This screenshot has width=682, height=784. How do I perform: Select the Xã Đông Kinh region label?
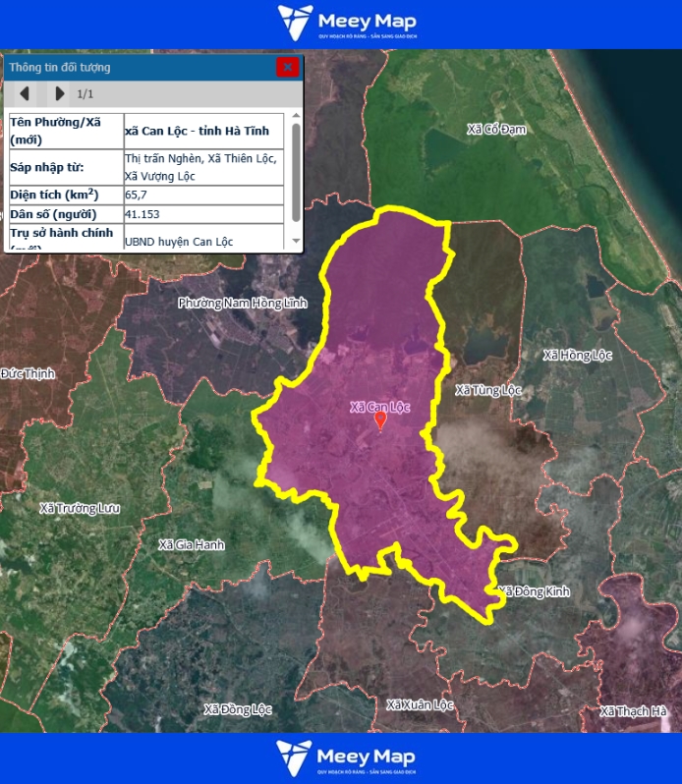coord(534,591)
